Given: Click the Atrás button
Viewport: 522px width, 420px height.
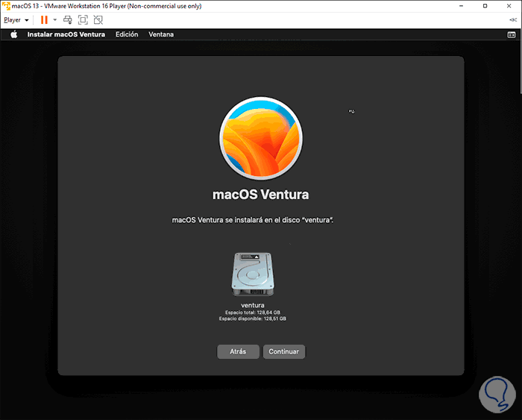Looking at the screenshot, I should (238, 351).
